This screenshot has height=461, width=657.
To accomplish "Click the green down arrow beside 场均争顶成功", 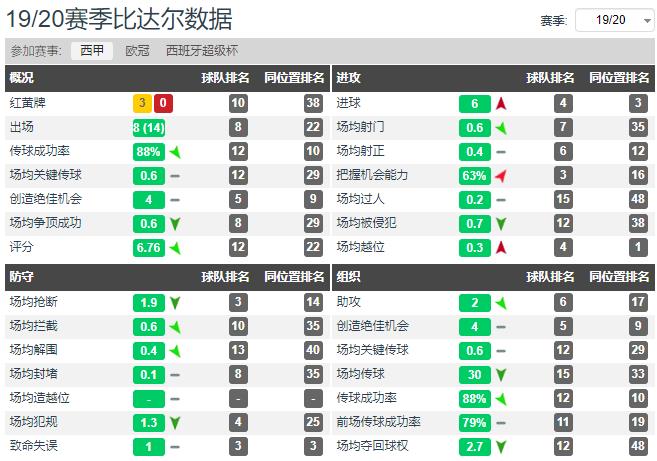I will point(175,224).
